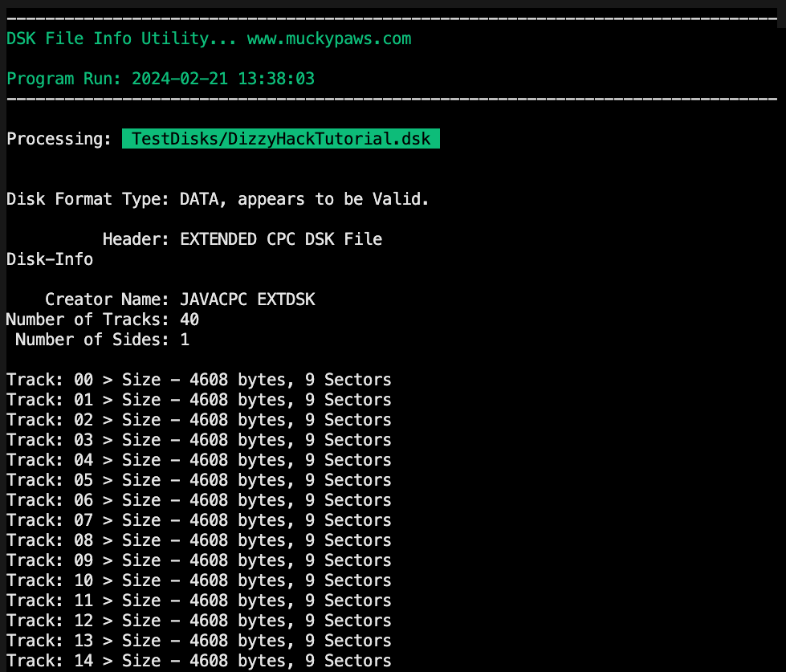Click the highlighted TestDisks/DizzyHackTutorial.dsk file path
Image resolution: width=786 pixels, height=672 pixels.
pyautogui.click(x=281, y=139)
